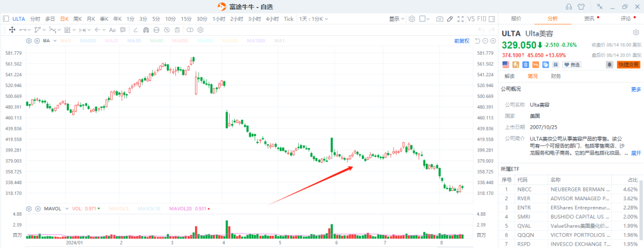Toggle the right sidebar panel icon
644x248 pixels.
tap(491, 19)
